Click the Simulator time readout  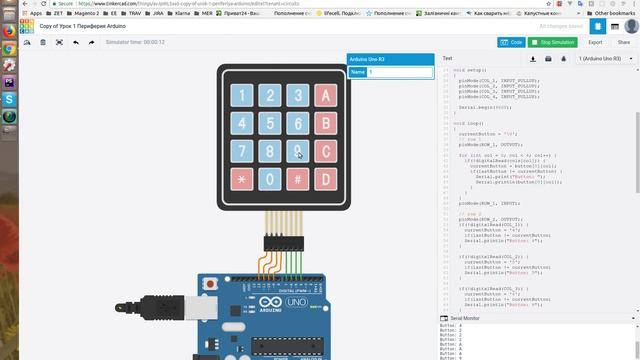135,42
